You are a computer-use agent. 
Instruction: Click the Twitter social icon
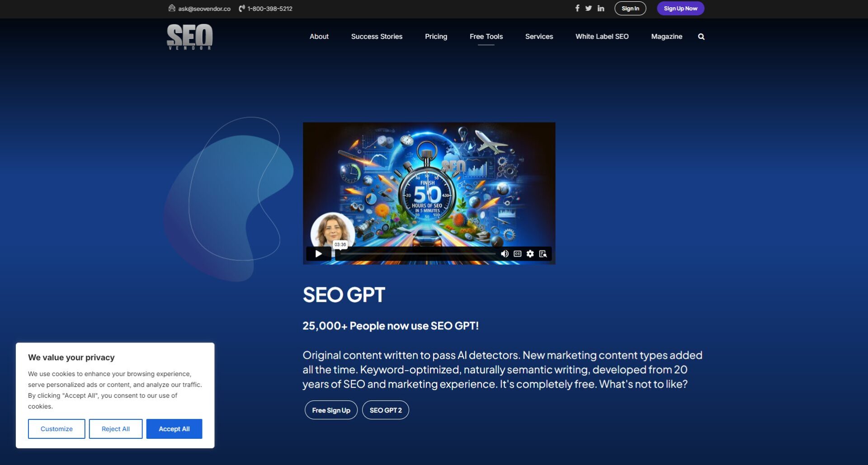[x=589, y=8]
